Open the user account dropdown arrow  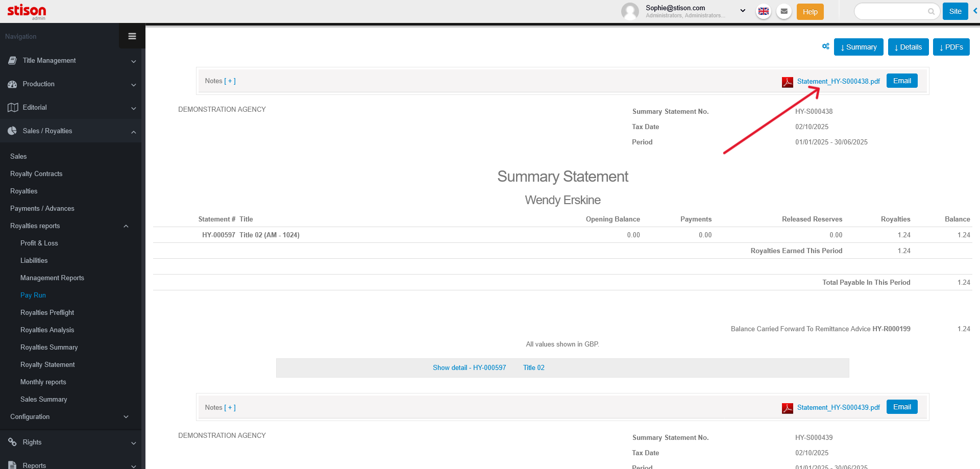[743, 11]
